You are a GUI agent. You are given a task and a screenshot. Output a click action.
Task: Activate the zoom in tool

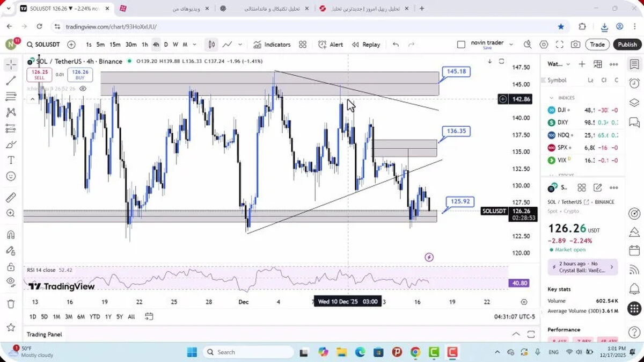click(11, 213)
